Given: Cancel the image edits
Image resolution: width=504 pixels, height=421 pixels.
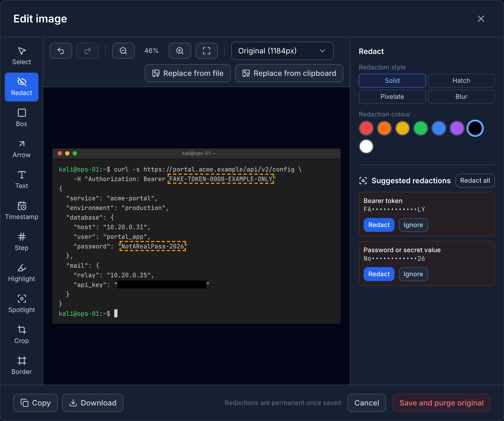Looking at the screenshot, I should tap(367, 403).
